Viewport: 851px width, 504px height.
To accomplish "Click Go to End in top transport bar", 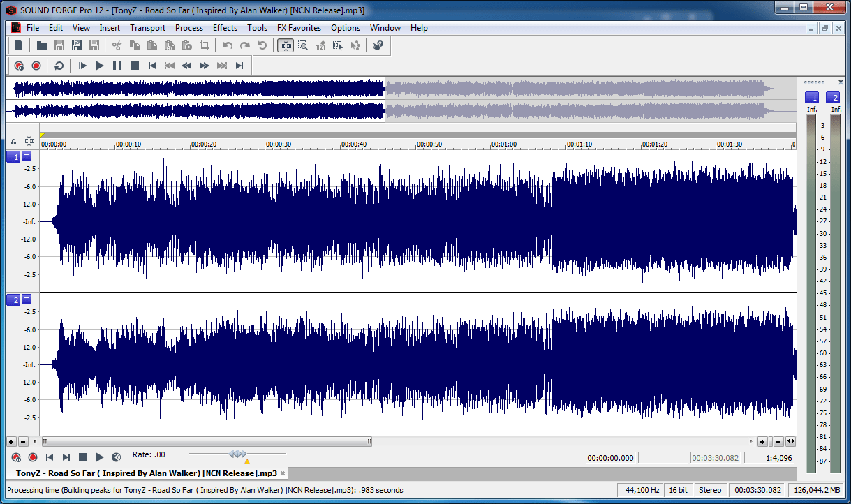I will point(239,66).
